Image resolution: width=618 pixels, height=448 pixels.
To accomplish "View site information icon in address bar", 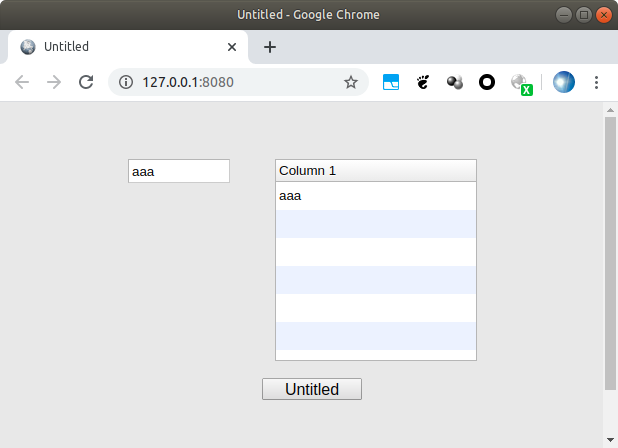I will pos(126,82).
